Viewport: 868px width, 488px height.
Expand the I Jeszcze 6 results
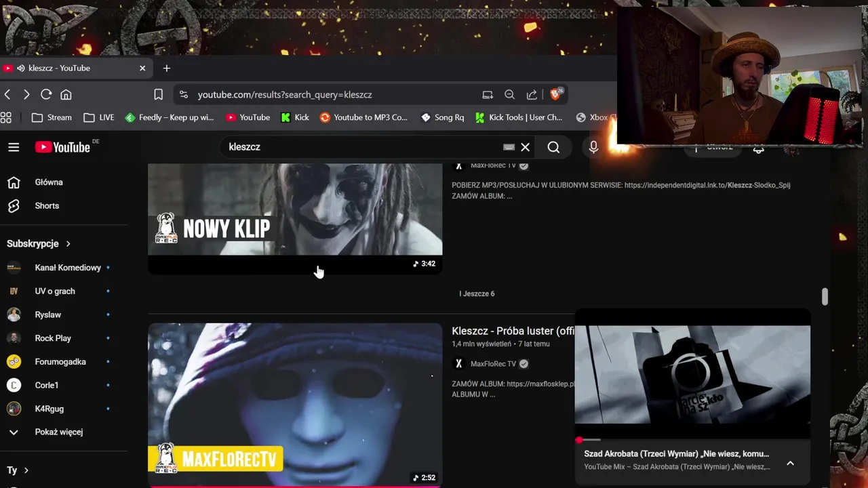(477, 293)
